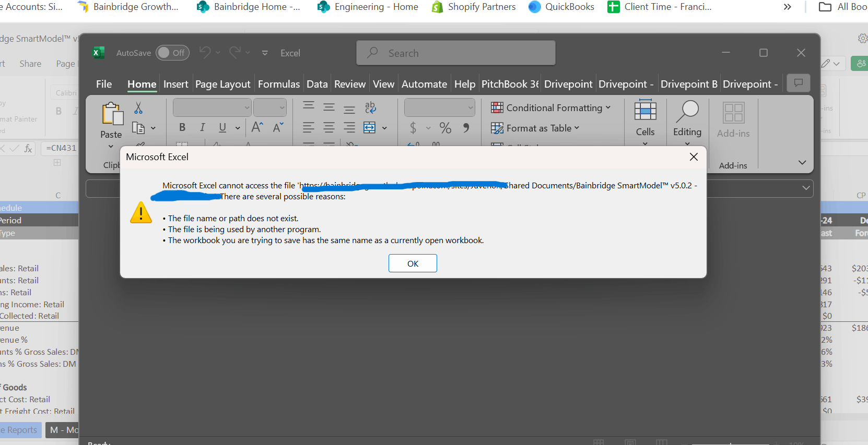Click the Cut scissors icon

click(x=138, y=108)
